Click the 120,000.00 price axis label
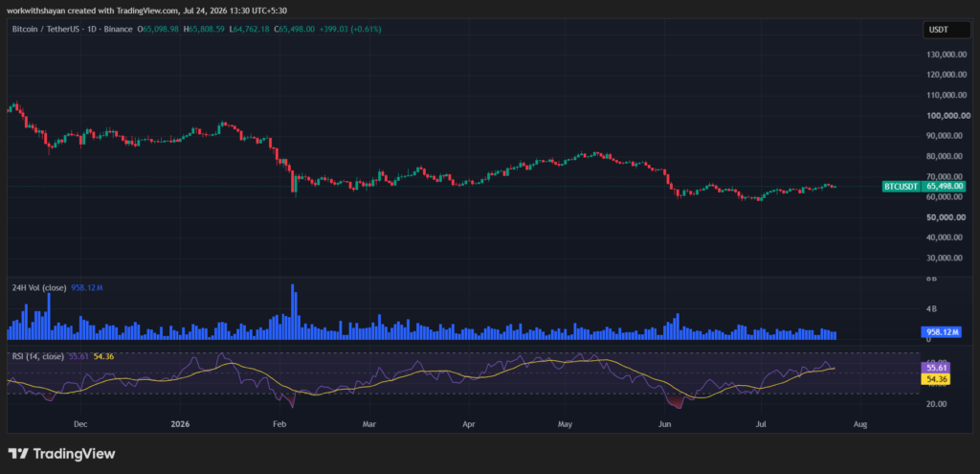 tap(948, 75)
